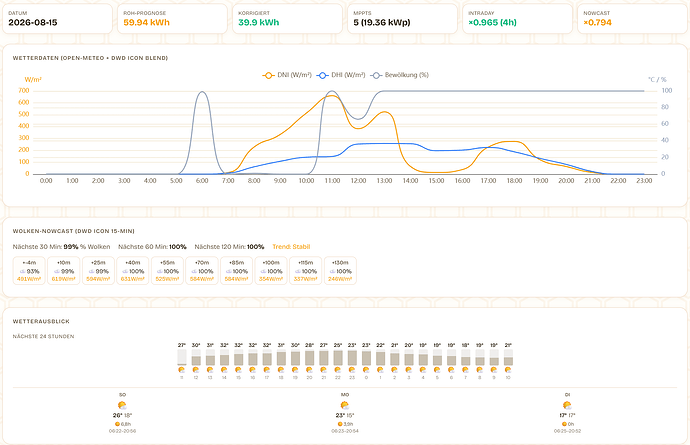Click the partly cloudy icon for Tuesday (DI)
This screenshot has width=690, height=445.
tap(567, 405)
